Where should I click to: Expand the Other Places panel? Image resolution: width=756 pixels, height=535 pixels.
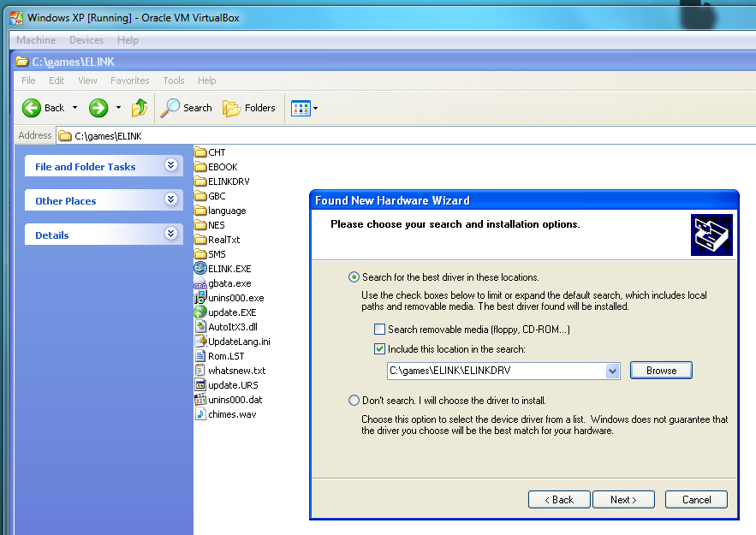(x=170, y=199)
